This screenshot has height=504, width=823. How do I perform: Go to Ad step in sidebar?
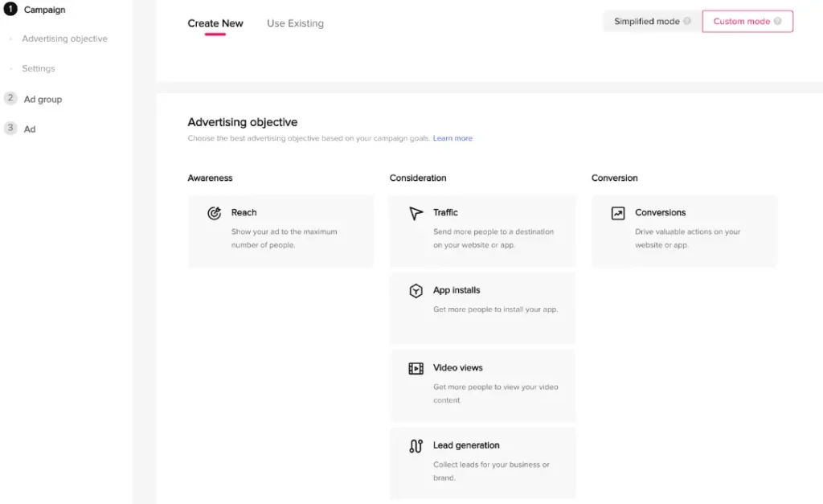coord(30,129)
